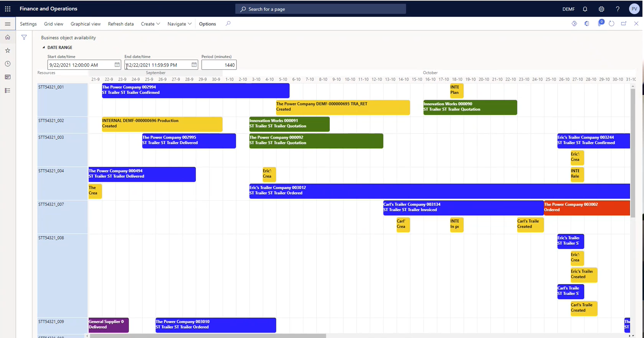
Task: Open the Start date/time calendar picker
Action: [117, 65]
